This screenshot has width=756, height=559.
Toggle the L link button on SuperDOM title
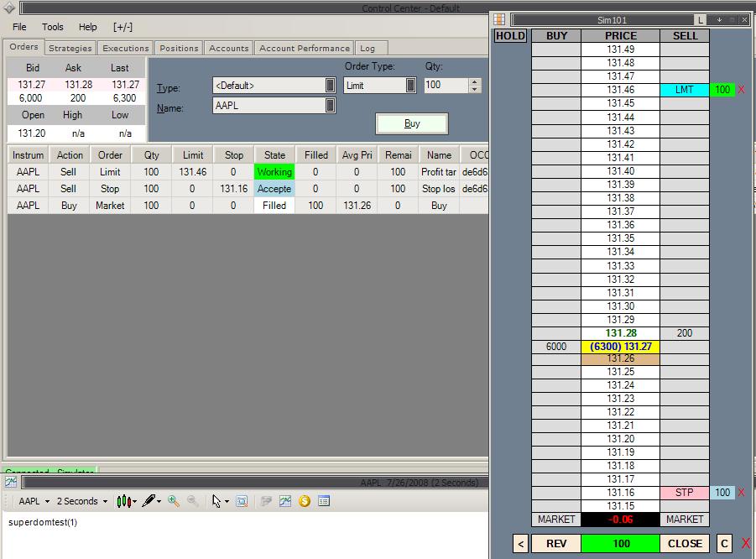click(x=701, y=20)
